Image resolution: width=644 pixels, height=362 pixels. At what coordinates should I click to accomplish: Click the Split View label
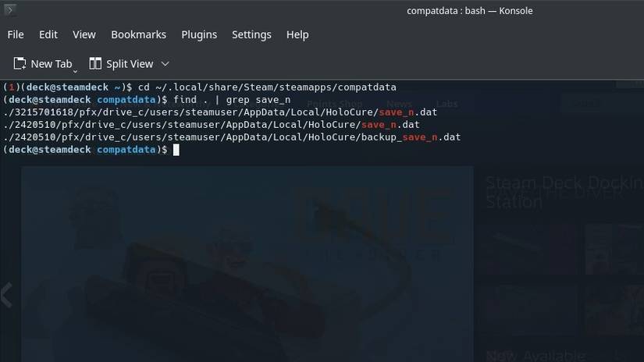130,64
